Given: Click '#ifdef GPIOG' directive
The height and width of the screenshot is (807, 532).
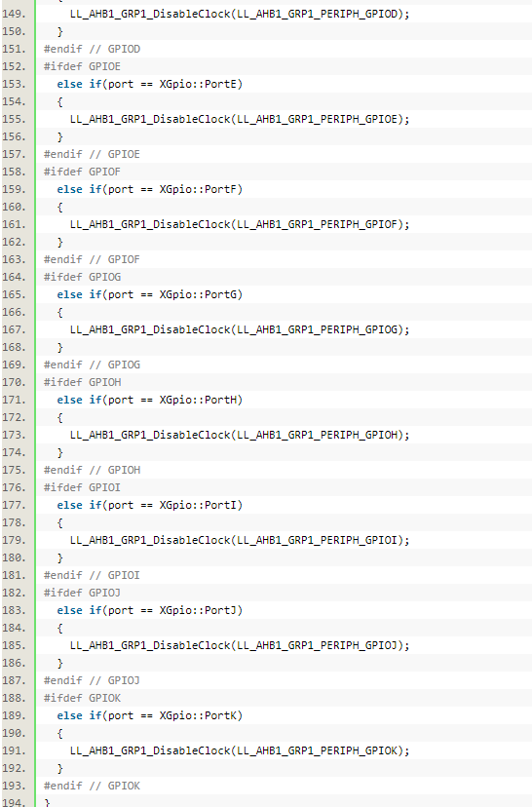Looking at the screenshot, I should (82, 277).
